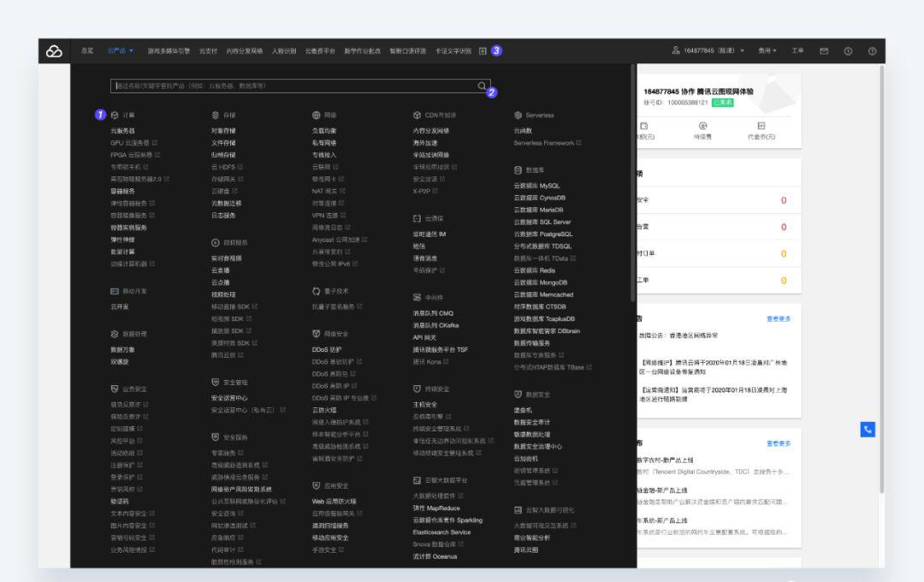Image resolution: width=924 pixels, height=582 pixels.
Task: Open 云数据库 SQL Server
Action: pyautogui.click(x=542, y=223)
